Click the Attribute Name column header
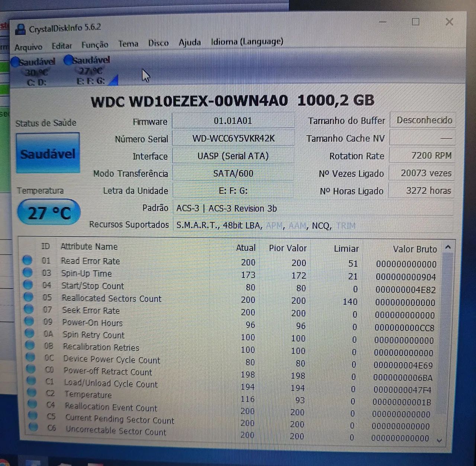The height and width of the screenshot is (466, 476). click(89, 246)
